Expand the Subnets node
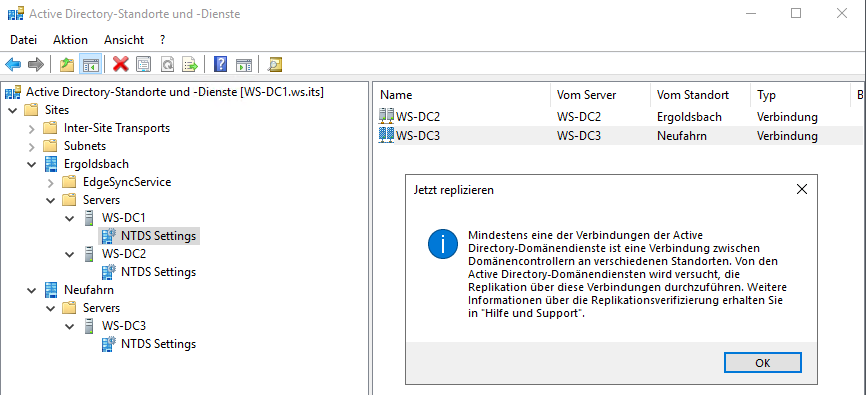Image resolution: width=866 pixels, height=395 pixels. [32, 146]
